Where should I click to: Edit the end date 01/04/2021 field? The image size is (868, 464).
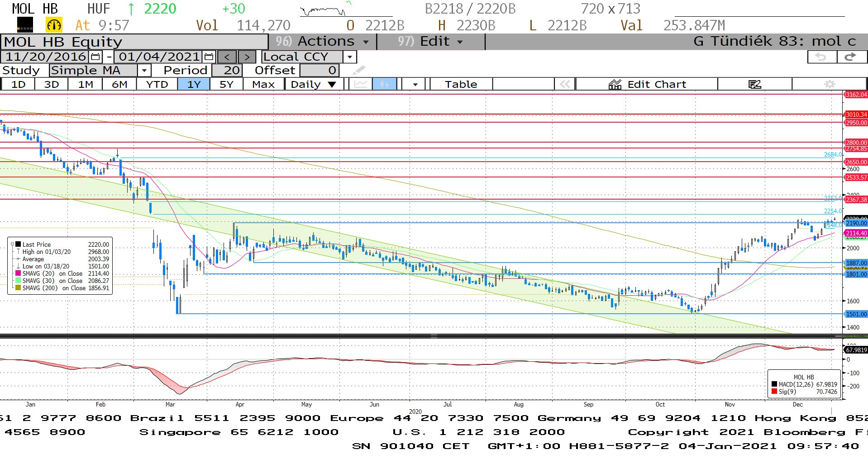pos(159,57)
